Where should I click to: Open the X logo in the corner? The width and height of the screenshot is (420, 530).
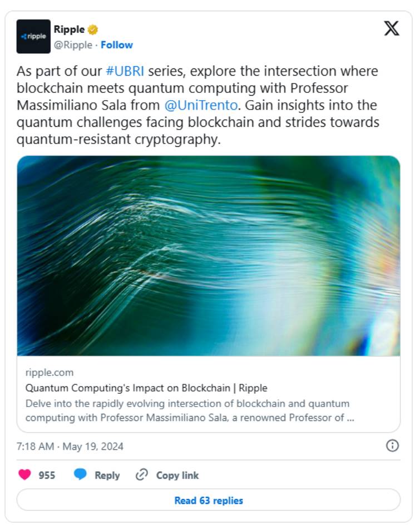point(392,28)
